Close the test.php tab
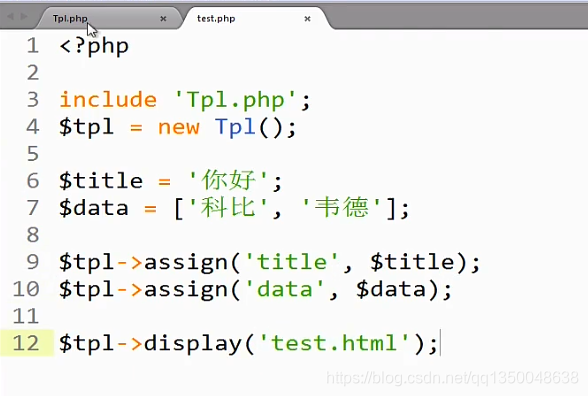The width and height of the screenshot is (588, 396). point(307,18)
